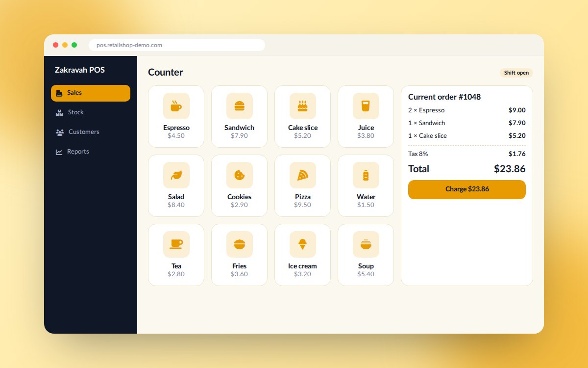Go to Stock in the sidebar
588x368 pixels.
[91, 113]
